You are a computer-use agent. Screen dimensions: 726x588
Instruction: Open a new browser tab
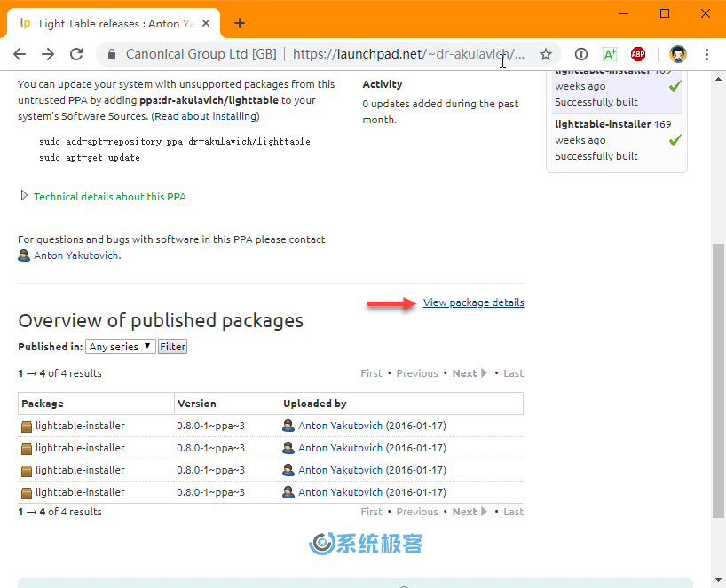pos(240,23)
